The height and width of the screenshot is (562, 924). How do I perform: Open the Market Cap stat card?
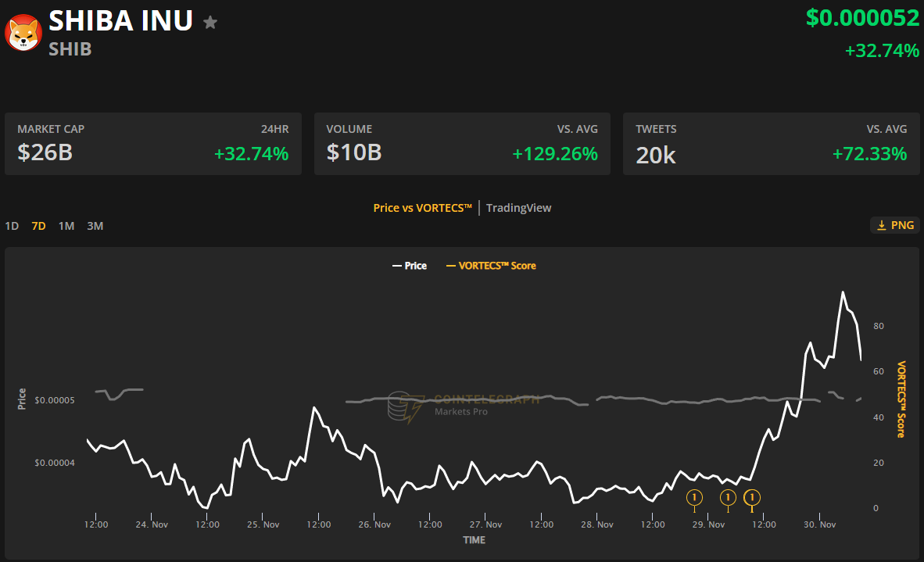[153, 144]
